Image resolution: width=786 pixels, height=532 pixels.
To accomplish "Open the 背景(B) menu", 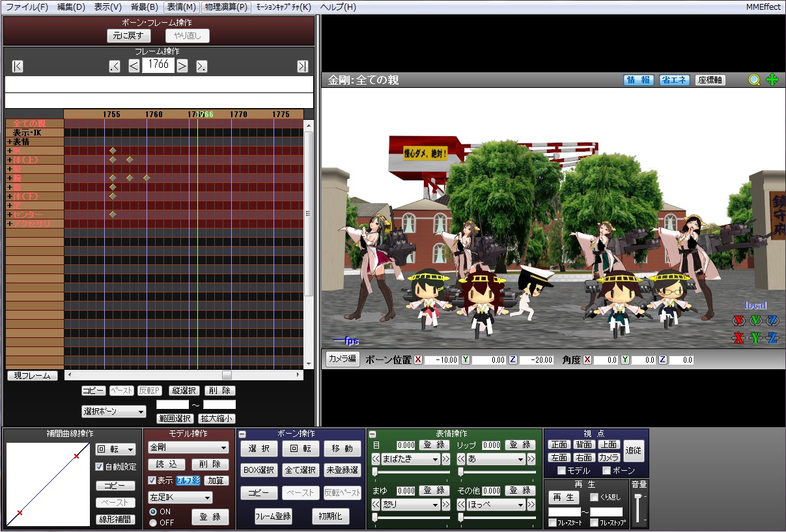I will point(145,7).
